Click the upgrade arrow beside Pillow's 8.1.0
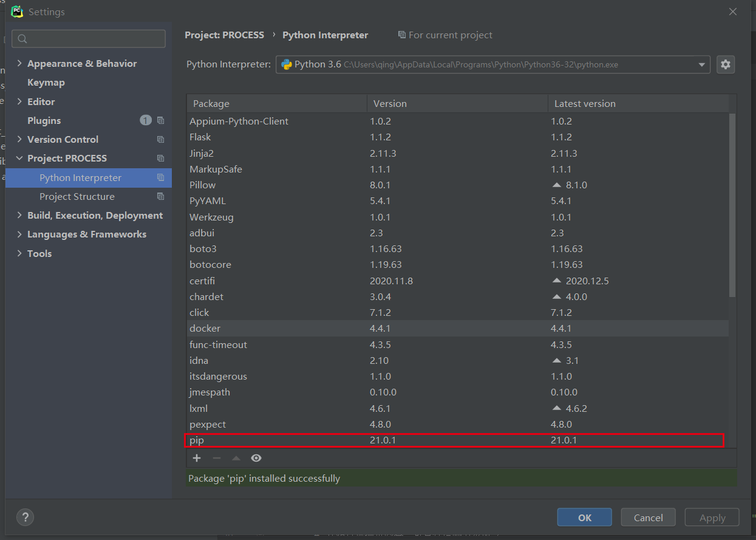 pyautogui.click(x=556, y=185)
